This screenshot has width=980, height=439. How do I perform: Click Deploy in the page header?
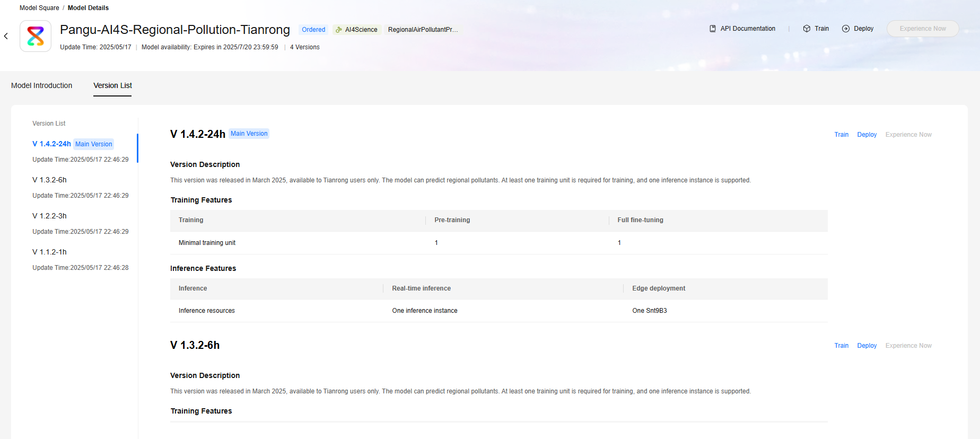pos(863,29)
